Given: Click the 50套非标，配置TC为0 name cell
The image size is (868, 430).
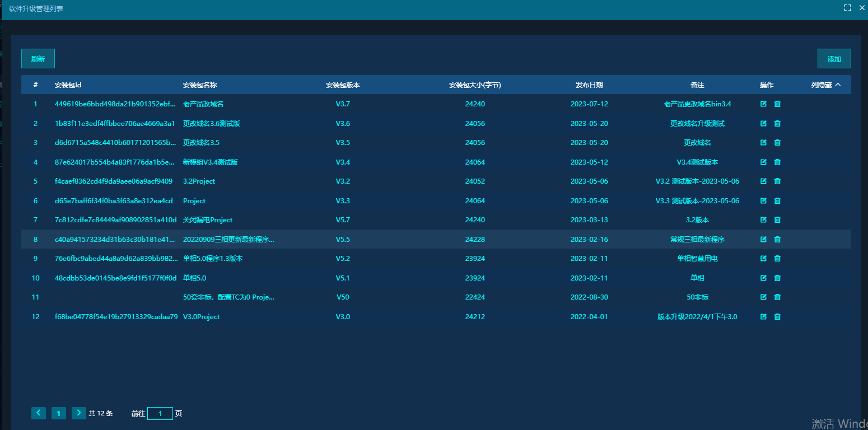Looking at the screenshot, I should coord(228,297).
